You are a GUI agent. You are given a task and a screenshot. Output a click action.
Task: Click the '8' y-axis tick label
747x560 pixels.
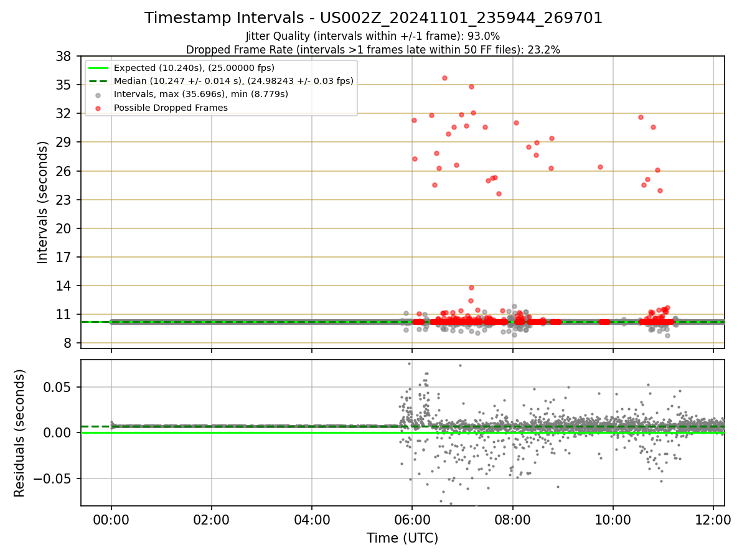tap(67, 343)
